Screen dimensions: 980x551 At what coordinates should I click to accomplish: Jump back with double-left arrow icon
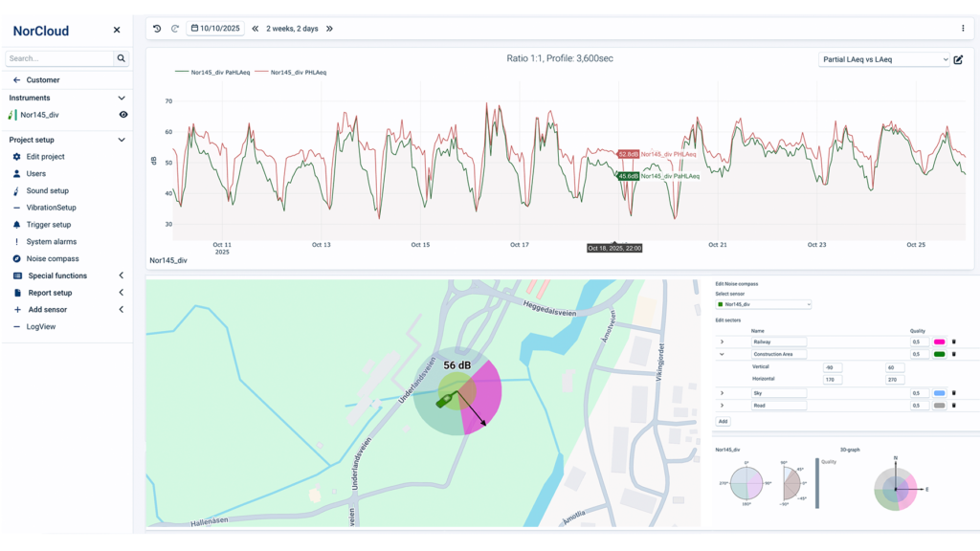point(256,29)
